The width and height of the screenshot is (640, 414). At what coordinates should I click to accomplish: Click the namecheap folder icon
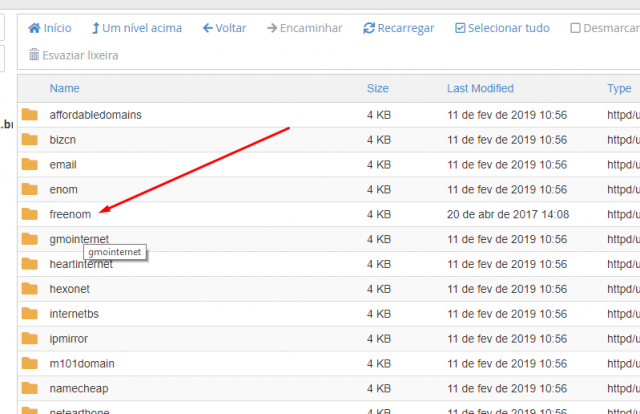30,388
